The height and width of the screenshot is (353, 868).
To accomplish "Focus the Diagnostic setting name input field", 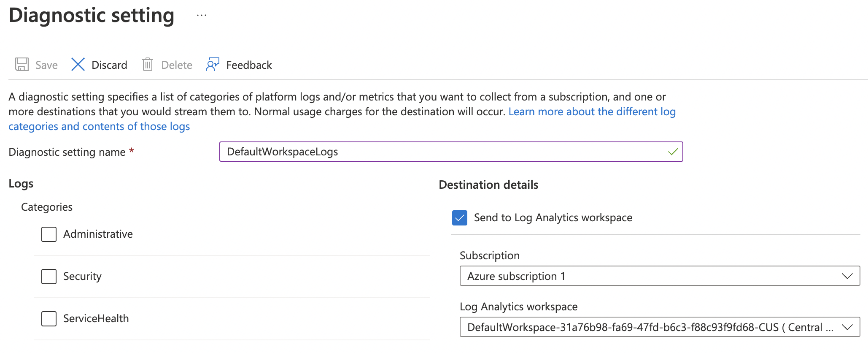I will click(451, 152).
